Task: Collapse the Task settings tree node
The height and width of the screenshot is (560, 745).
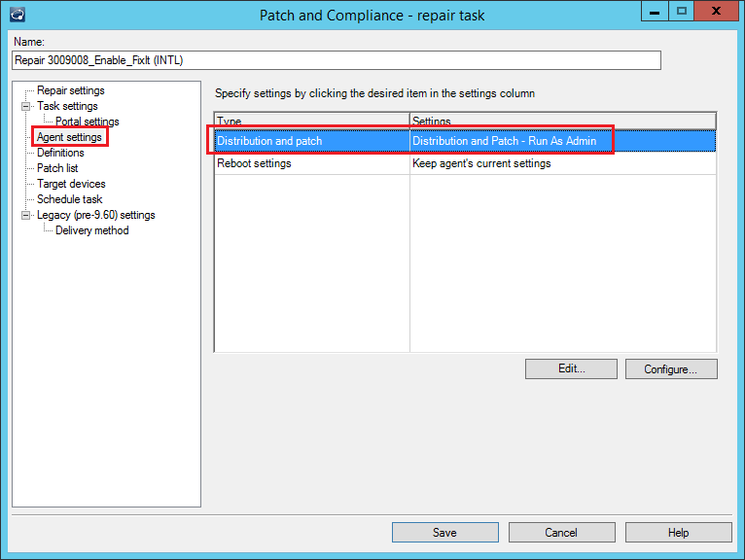Action: pos(26,106)
